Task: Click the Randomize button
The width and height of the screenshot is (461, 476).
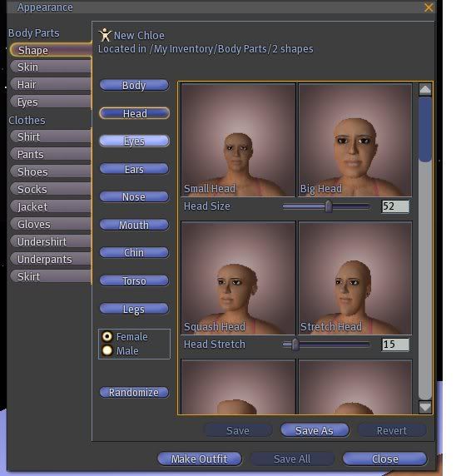Action: tap(134, 392)
